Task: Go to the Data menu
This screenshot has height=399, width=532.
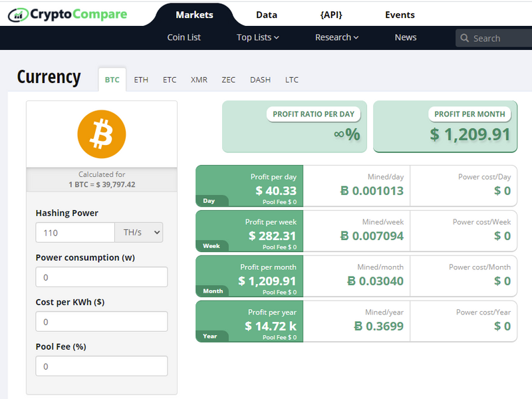Action: pos(267,15)
